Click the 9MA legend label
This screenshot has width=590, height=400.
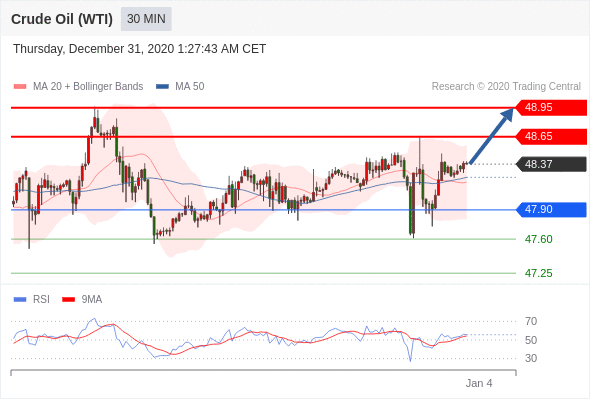pos(92,300)
